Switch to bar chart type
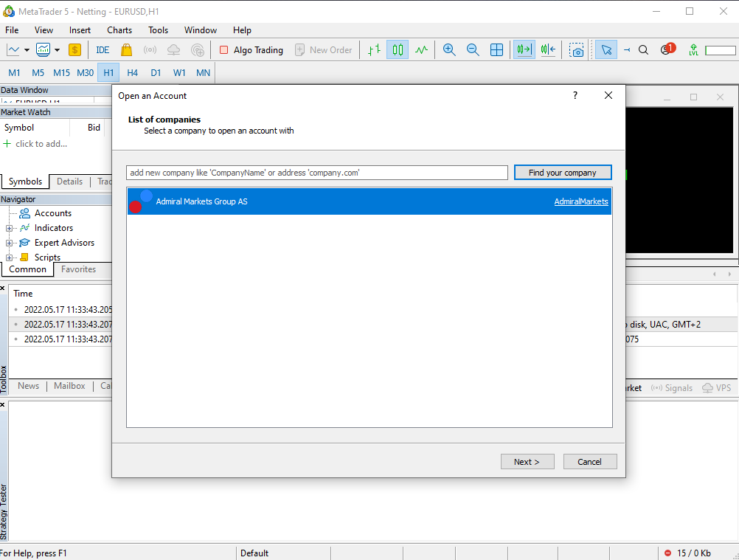 374,49
